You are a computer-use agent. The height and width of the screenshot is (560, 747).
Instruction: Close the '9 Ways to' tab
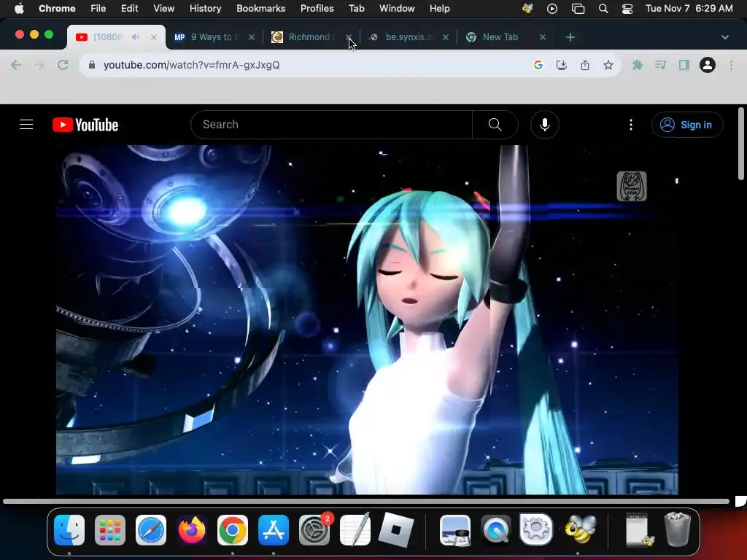(252, 37)
